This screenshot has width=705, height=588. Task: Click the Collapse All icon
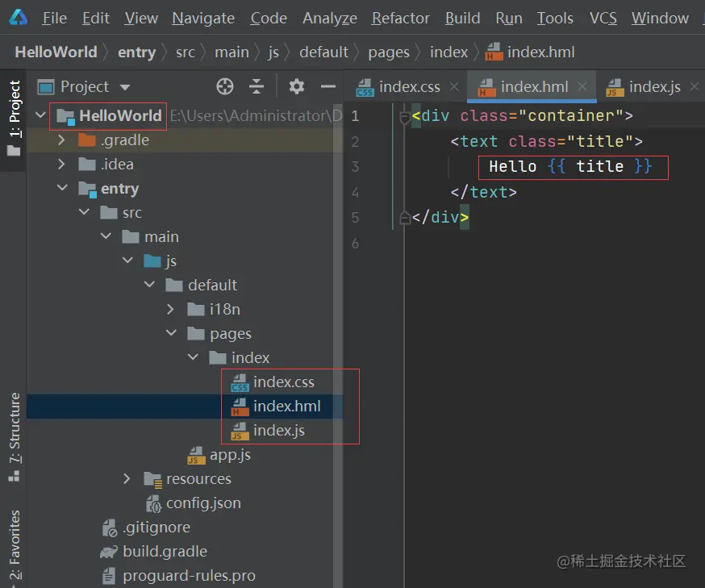point(257,86)
